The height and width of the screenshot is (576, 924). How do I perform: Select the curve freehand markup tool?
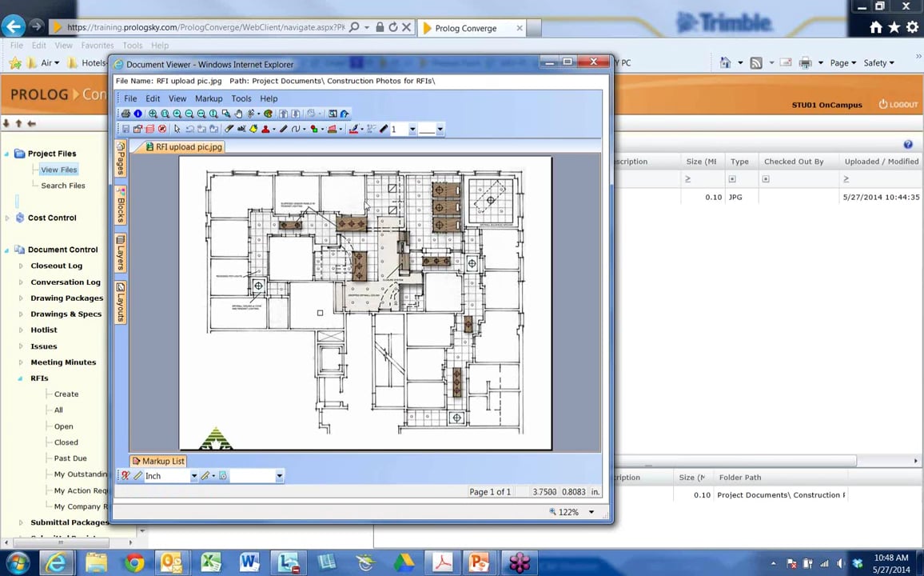[x=296, y=129]
